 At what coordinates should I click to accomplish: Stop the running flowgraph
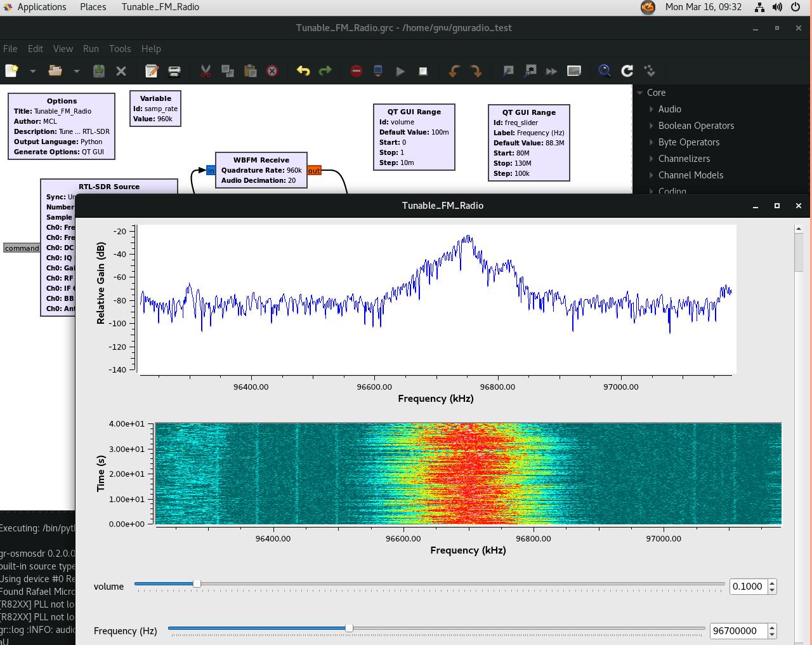423,71
